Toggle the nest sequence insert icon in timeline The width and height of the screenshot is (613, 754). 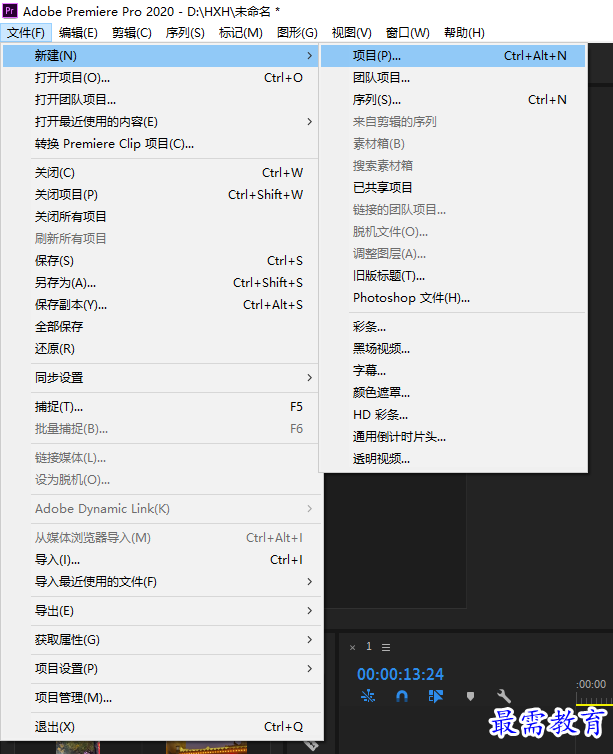coord(368,696)
